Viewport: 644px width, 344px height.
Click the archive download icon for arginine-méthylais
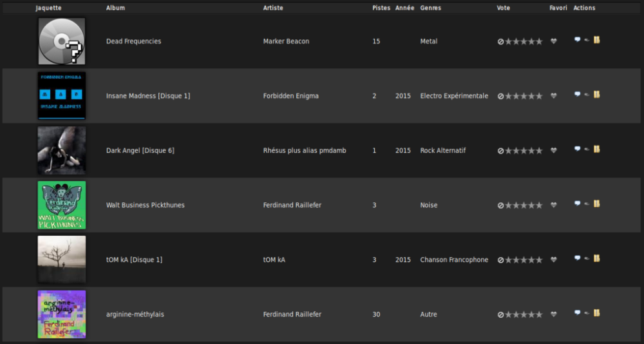point(597,313)
